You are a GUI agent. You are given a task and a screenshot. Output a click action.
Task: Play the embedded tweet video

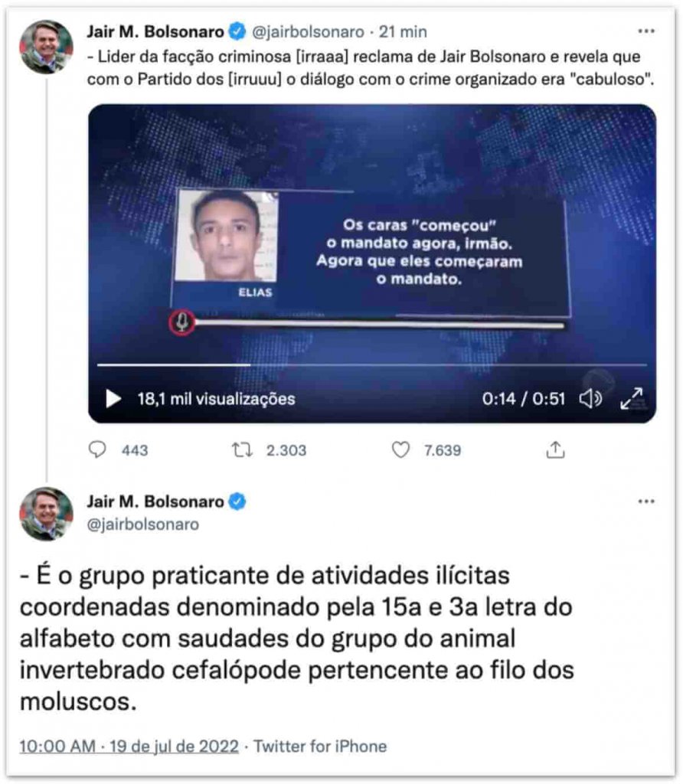pos(113,398)
